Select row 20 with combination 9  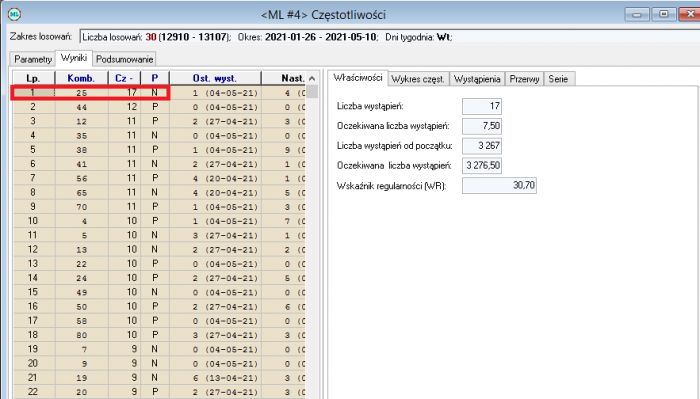coord(159,364)
